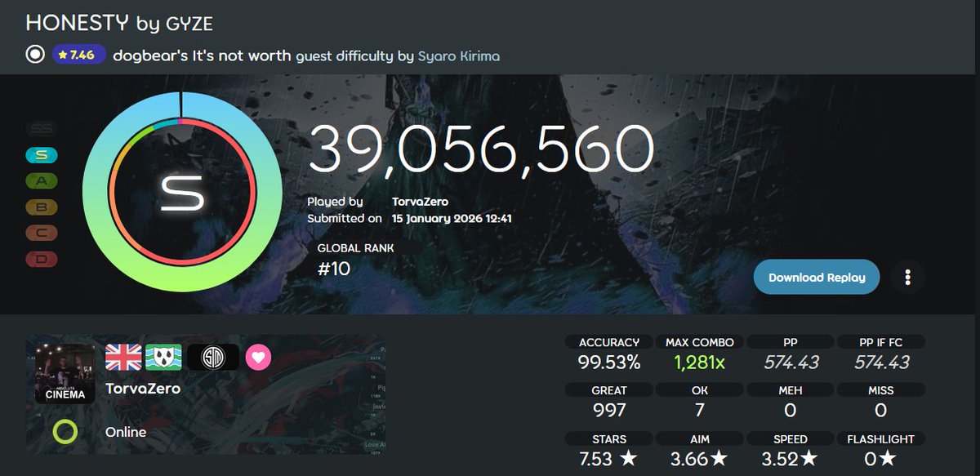Click the SPEED value 3.52
980x476 pixels.
pyautogui.click(x=791, y=459)
